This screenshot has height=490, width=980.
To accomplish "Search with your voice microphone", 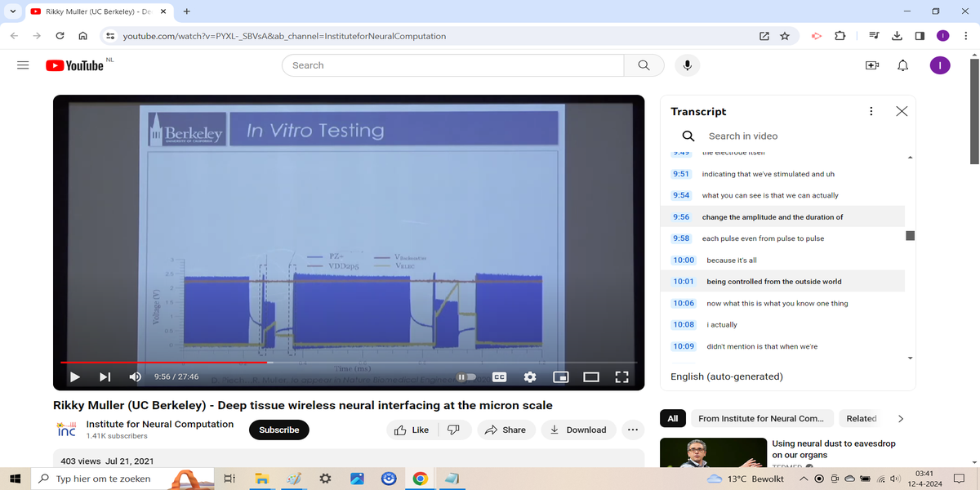I will [x=688, y=65].
